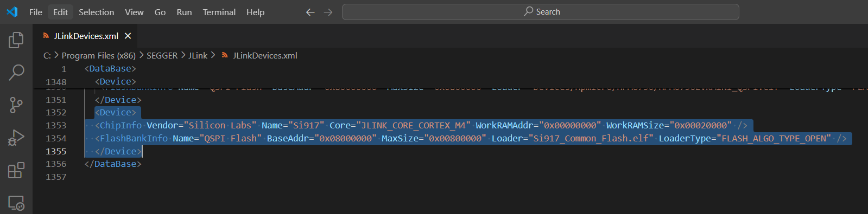Open the View menu
The image size is (868, 214).
point(134,12)
